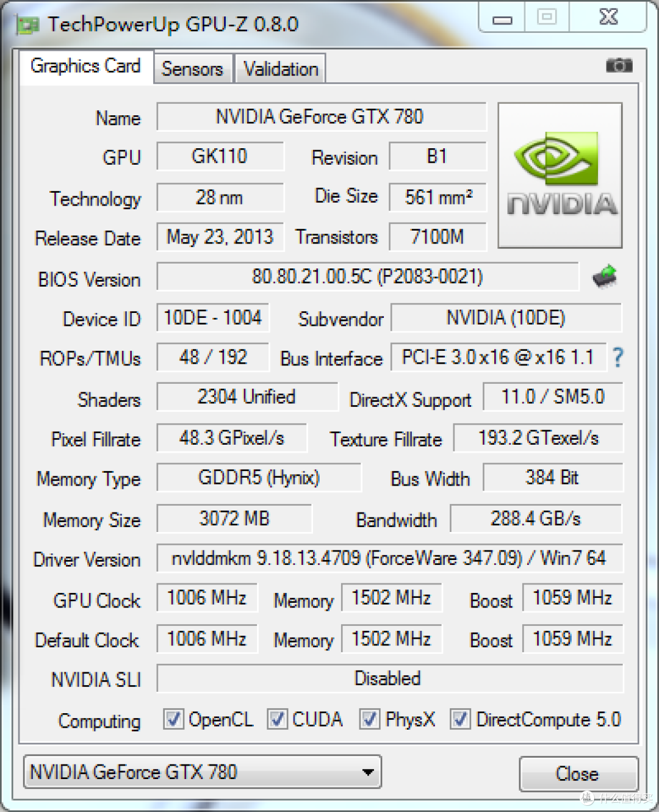Click the Shaders field 2304 Unified
The image size is (659, 812).
click(247, 397)
